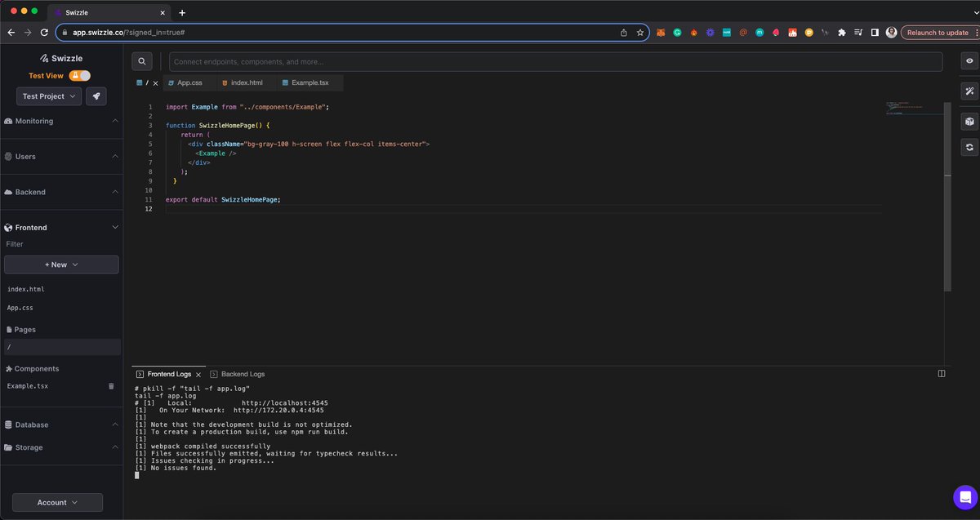Collapse the Frontend section
Image resolution: width=980 pixels, height=520 pixels.
coord(115,227)
